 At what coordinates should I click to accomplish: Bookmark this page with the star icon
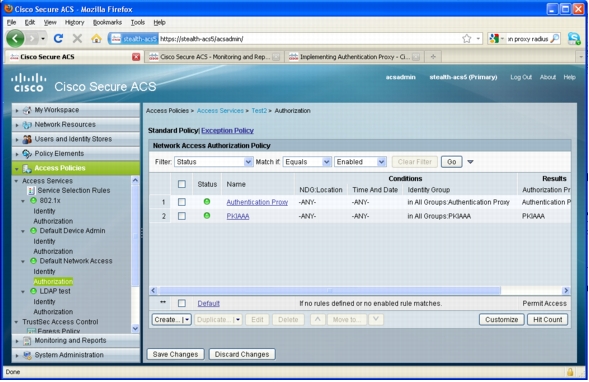tap(467, 38)
